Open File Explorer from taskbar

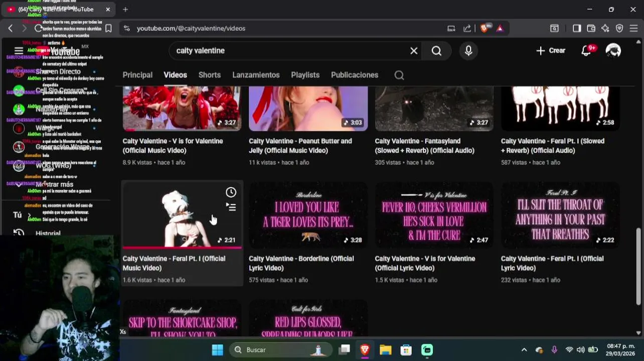385,350
